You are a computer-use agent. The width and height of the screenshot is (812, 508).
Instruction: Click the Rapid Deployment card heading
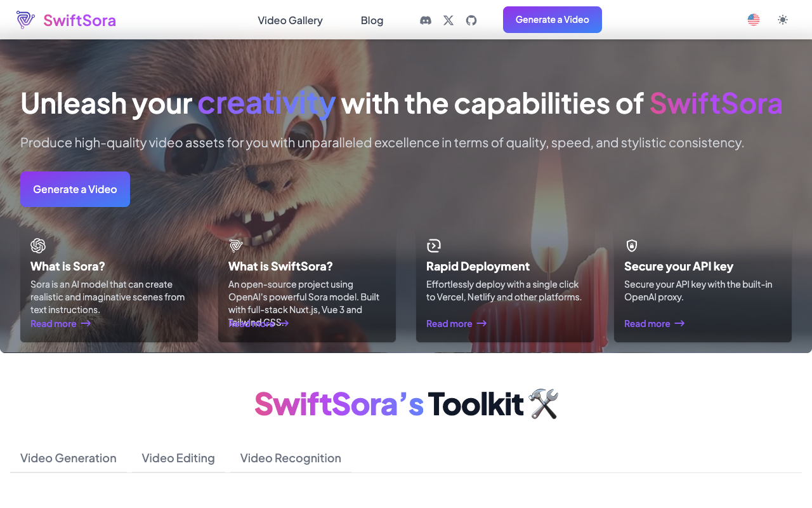(x=478, y=266)
